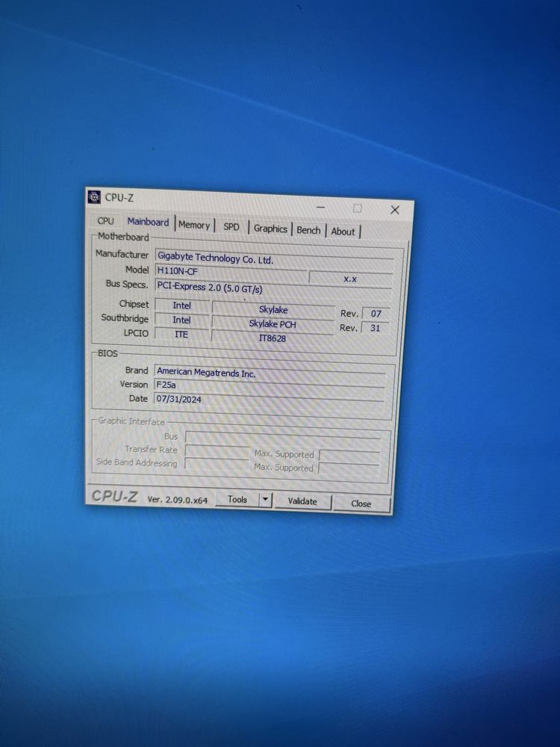This screenshot has width=560, height=747.
Task: Select the Mainboard tab
Action: click(x=148, y=222)
